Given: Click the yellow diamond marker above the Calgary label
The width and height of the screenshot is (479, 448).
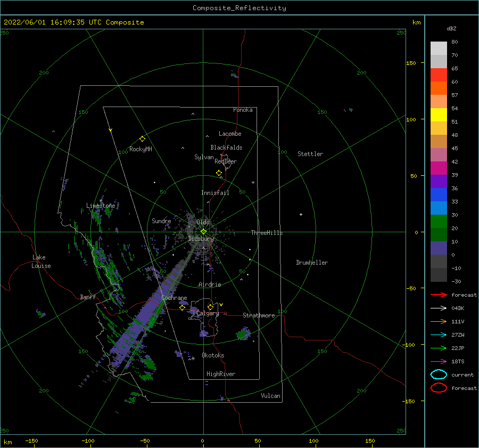Looking at the screenshot, I should click(x=210, y=307).
